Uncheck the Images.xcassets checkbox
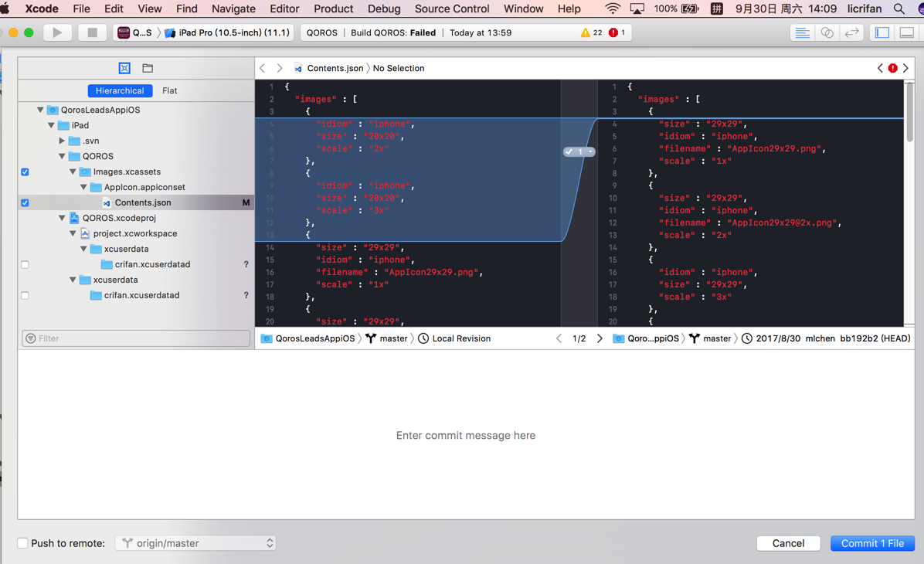924x564 pixels. coord(25,172)
